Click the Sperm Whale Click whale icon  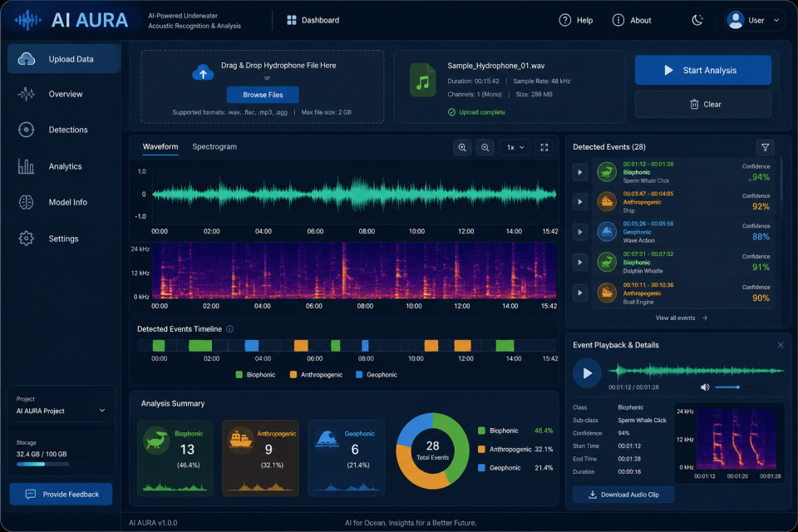(607, 172)
